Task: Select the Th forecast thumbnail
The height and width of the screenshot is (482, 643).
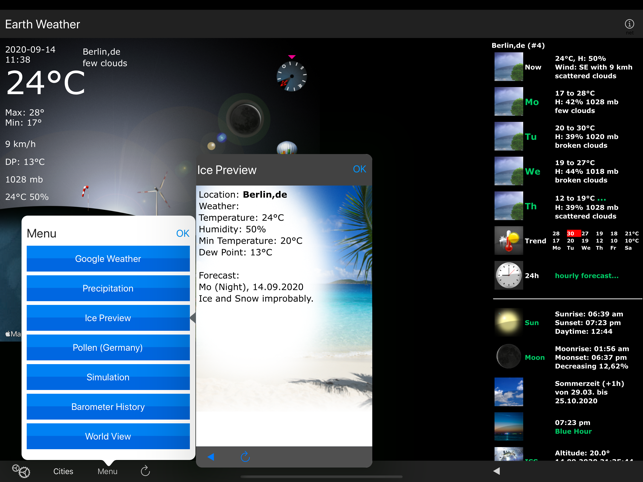Action: coord(508,206)
